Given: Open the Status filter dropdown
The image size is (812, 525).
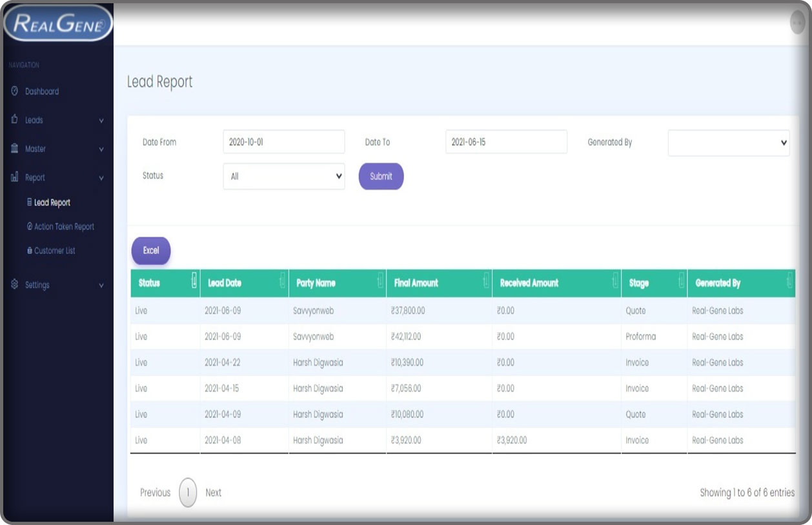Looking at the screenshot, I should click(x=283, y=176).
